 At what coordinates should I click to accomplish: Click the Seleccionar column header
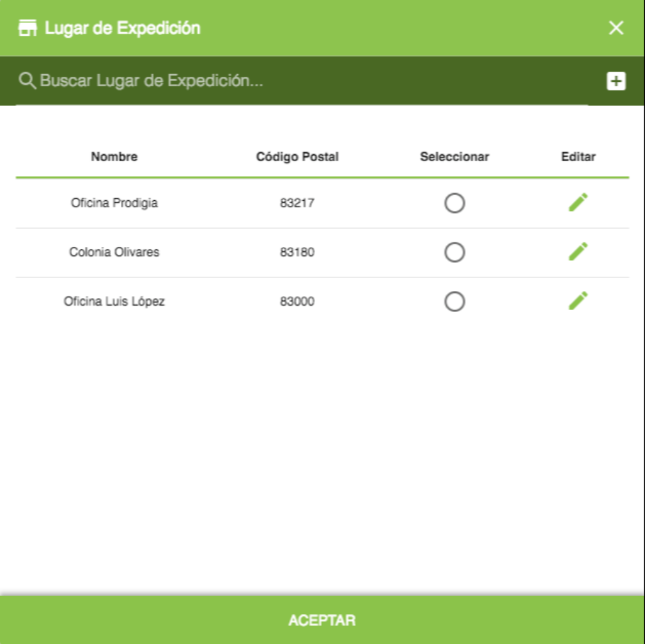click(455, 157)
